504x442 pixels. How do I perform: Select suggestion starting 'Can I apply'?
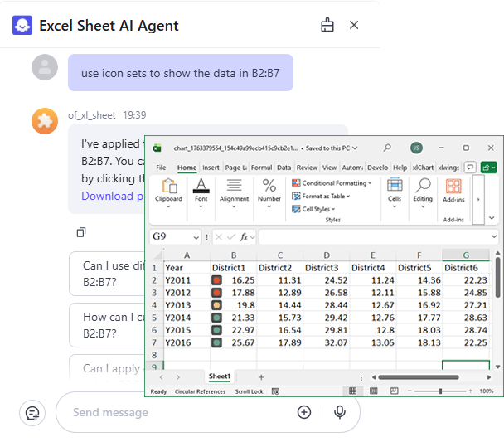[107, 368]
